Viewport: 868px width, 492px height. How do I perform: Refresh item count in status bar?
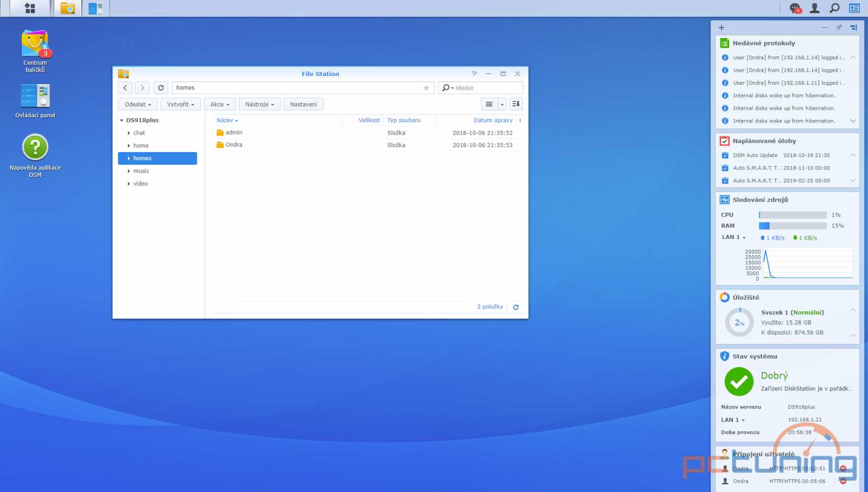point(516,307)
